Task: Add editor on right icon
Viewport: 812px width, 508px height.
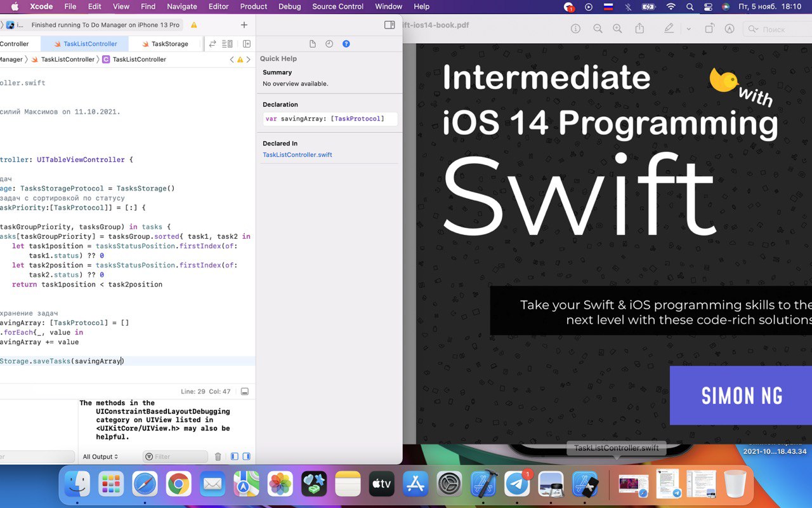Action: pos(247,44)
